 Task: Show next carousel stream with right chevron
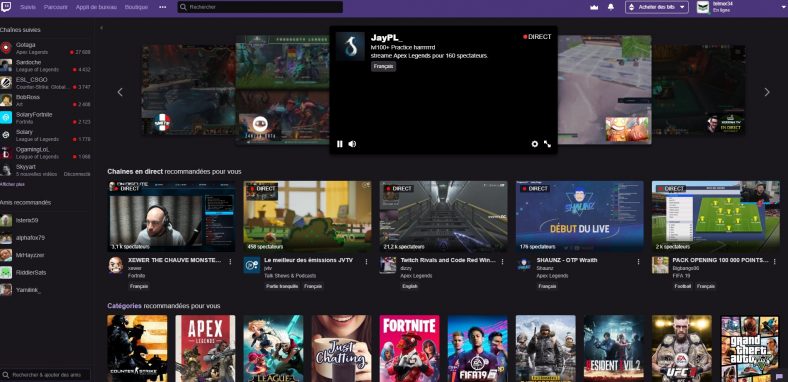[767, 92]
